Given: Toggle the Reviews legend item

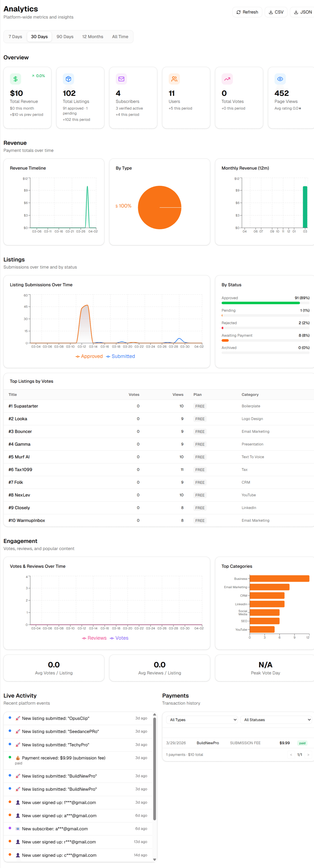Looking at the screenshot, I should (94, 638).
